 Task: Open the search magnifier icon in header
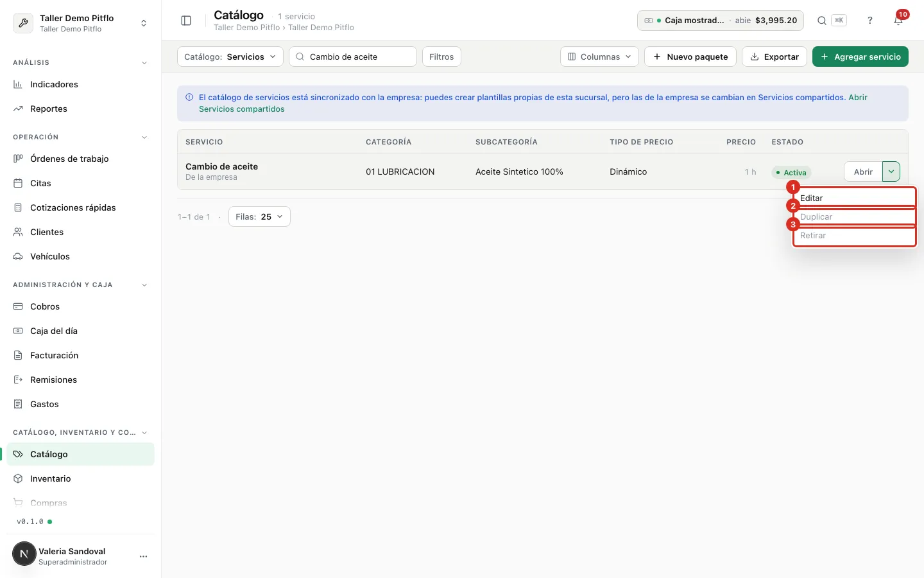pos(822,21)
